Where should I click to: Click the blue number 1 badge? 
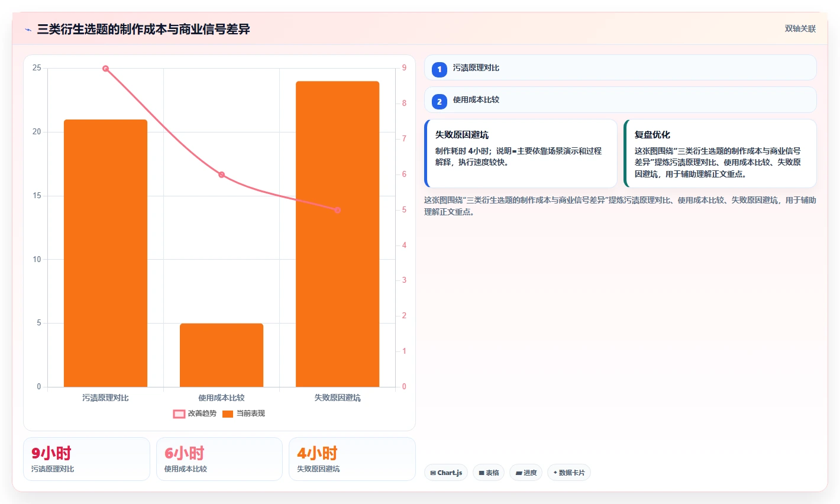(439, 69)
